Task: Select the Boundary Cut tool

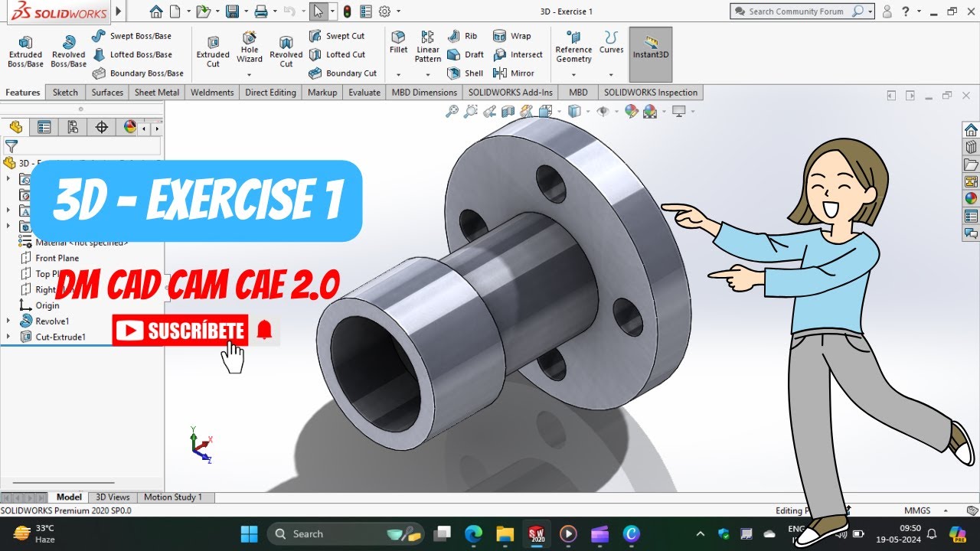Action: pyautogui.click(x=342, y=73)
